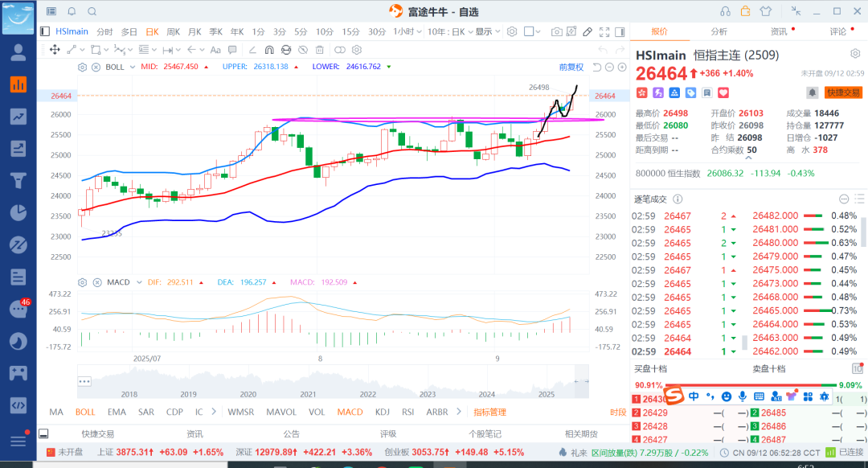Open the portfolio pie chart sidebar icon
Screen dimensions: 868x468
pyautogui.click(x=18, y=212)
